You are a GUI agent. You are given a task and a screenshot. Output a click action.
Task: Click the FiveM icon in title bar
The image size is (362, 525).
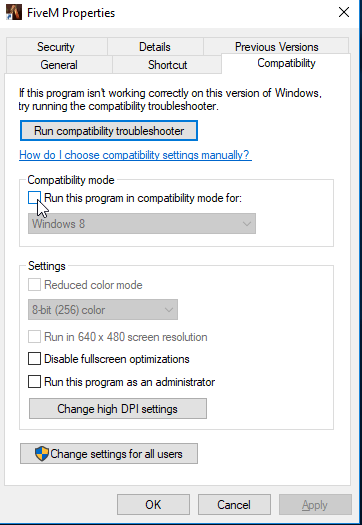pyautogui.click(x=14, y=13)
